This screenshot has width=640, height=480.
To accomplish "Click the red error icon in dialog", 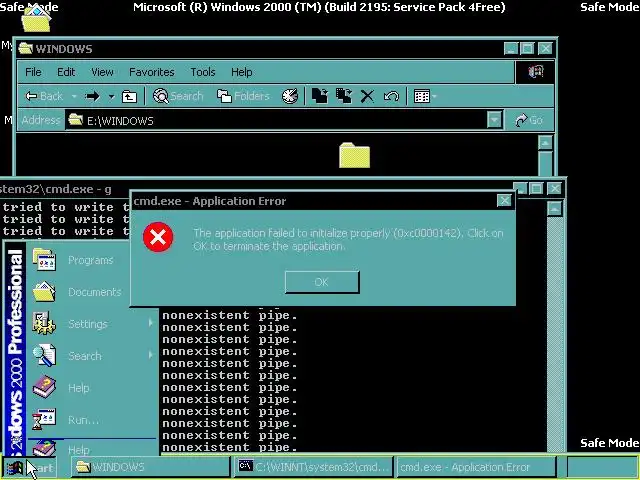I will pos(158,237).
